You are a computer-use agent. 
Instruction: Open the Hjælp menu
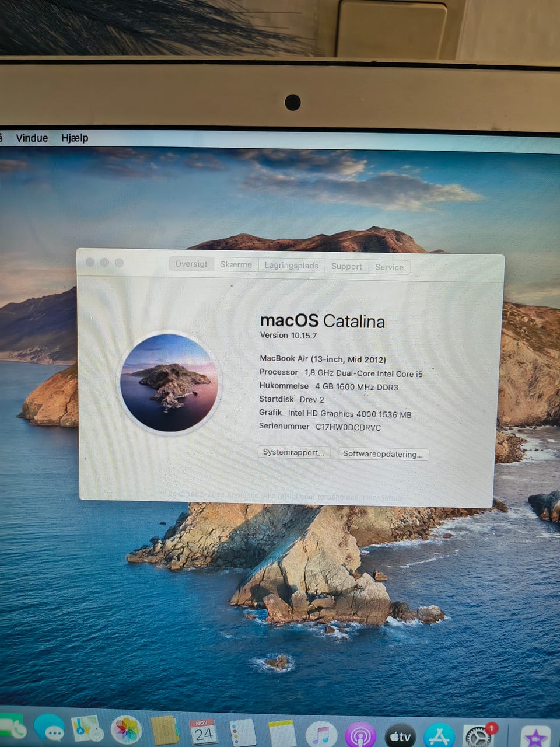[75, 138]
